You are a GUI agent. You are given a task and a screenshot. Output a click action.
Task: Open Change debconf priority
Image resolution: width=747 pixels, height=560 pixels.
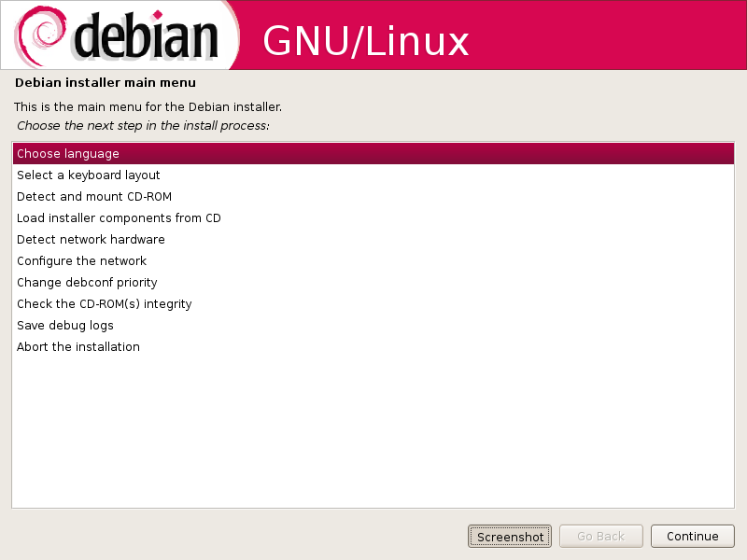pos(373,283)
